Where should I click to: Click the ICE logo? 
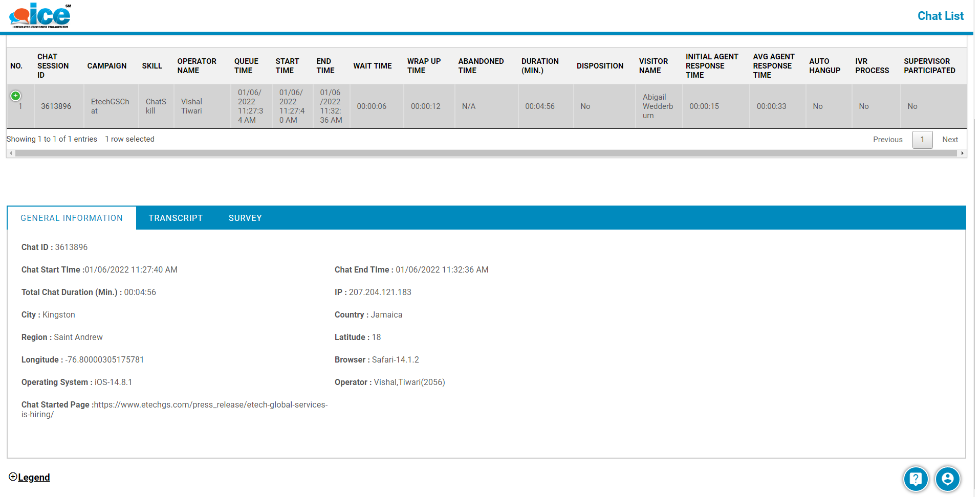pyautogui.click(x=40, y=16)
